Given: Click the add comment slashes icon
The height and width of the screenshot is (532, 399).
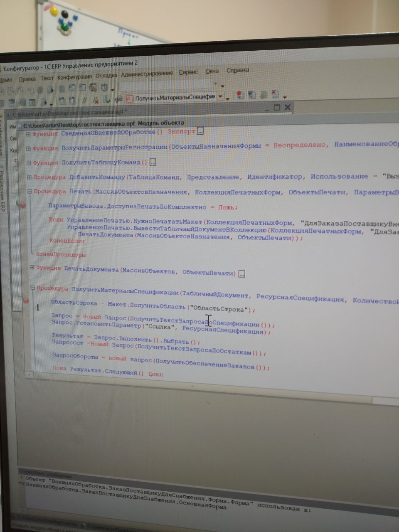Looking at the screenshot, I should pos(84,100).
